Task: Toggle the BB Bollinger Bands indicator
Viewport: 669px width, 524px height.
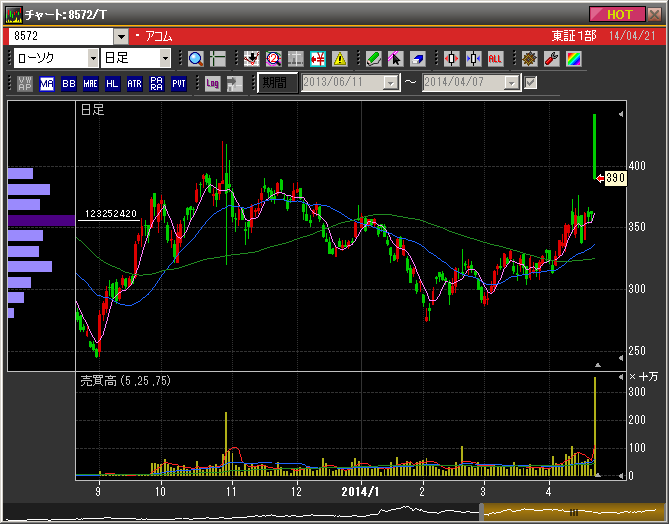Action: [69, 83]
